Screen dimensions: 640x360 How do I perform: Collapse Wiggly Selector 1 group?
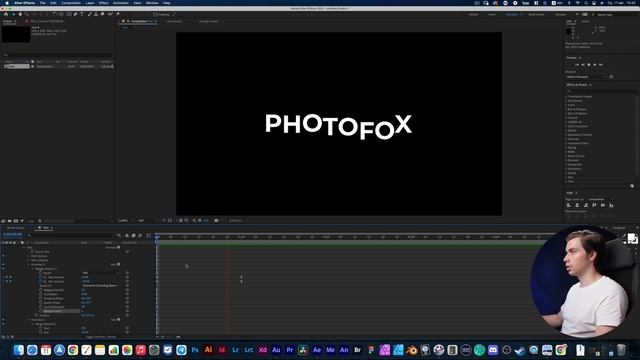coord(33,269)
